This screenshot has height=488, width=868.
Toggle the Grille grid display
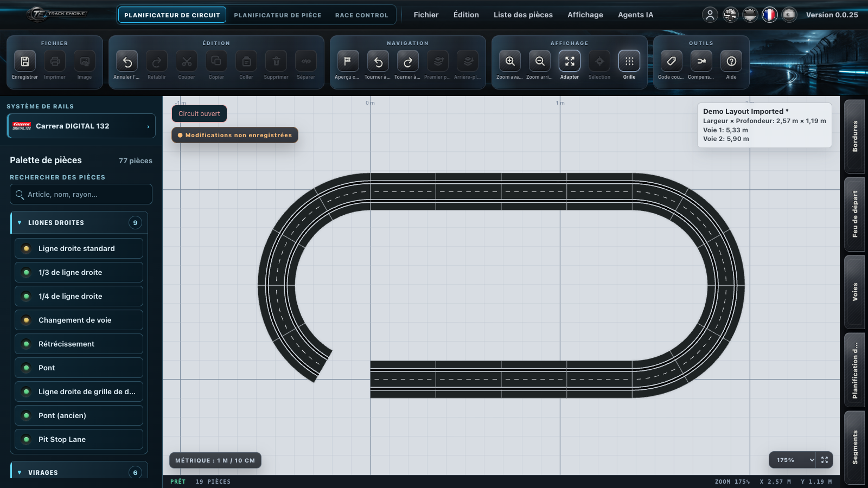(x=629, y=61)
